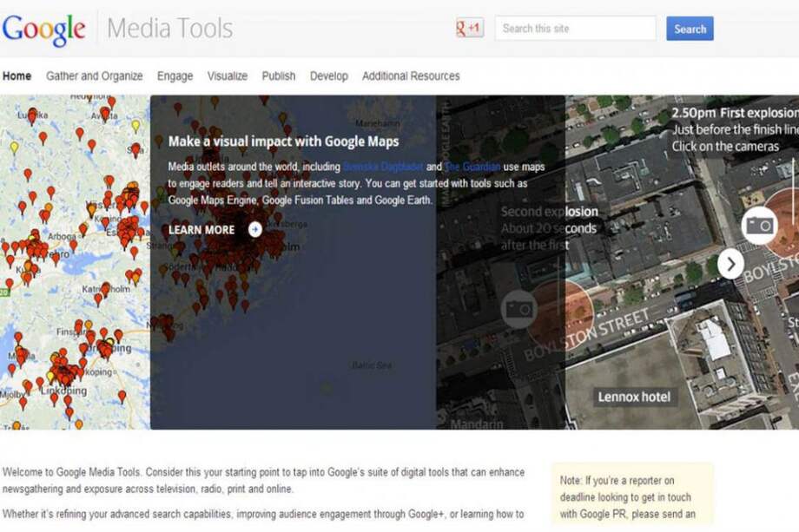The image size is (799, 532).
Task: Click the camera icon near the first explosion caption
Action: [760, 224]
